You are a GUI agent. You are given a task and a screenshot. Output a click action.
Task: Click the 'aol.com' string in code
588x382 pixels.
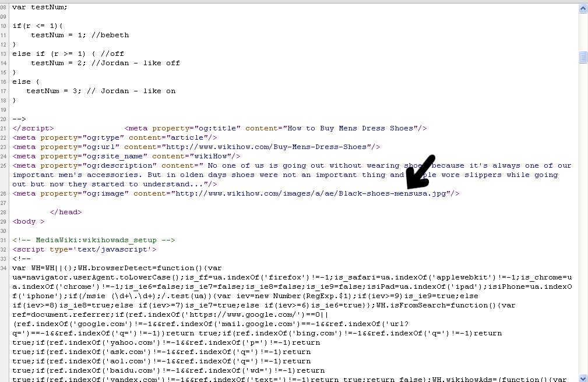(x=126, y=362)
